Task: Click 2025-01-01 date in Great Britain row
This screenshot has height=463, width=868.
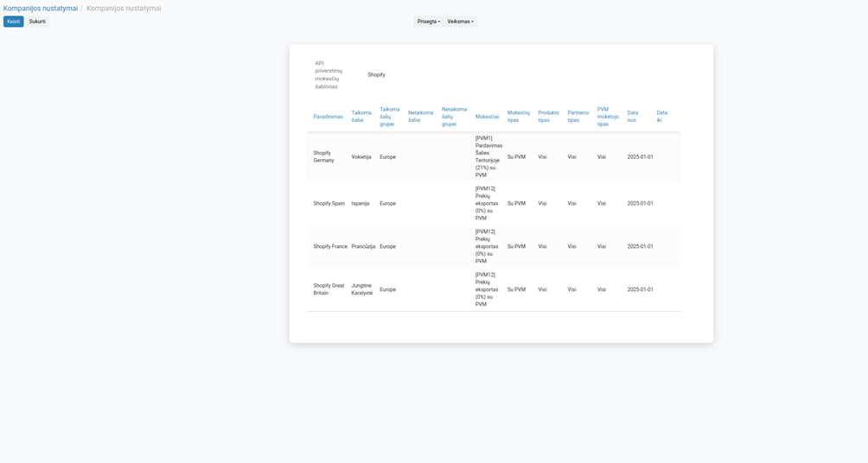Action: [640, 289]
